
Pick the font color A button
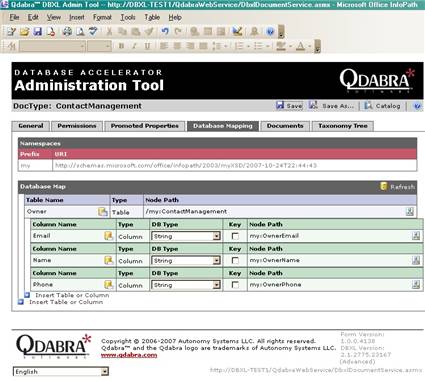click(300, 46)
